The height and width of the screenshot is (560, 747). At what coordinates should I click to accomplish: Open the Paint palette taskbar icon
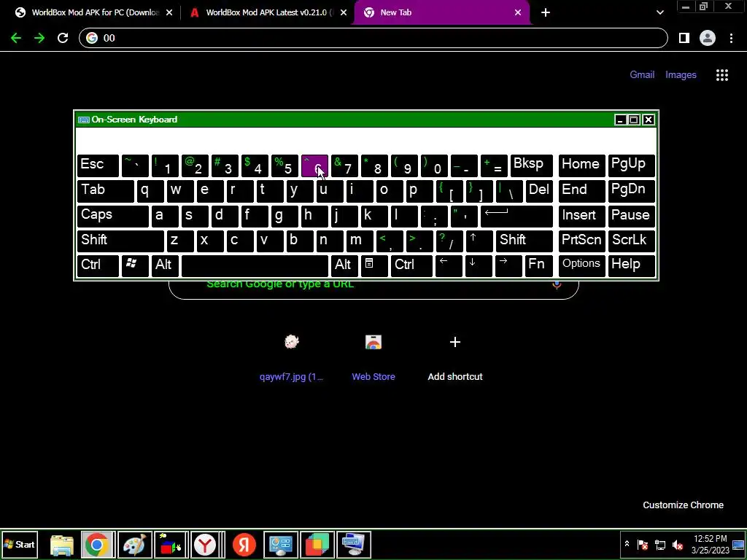pyautogui.click(x=135, y=544)
